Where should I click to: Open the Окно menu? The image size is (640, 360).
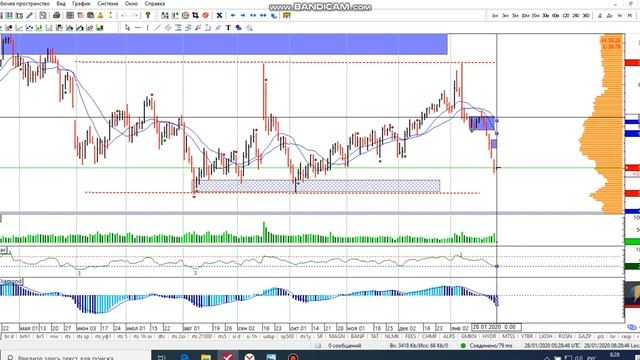point(131,4)
